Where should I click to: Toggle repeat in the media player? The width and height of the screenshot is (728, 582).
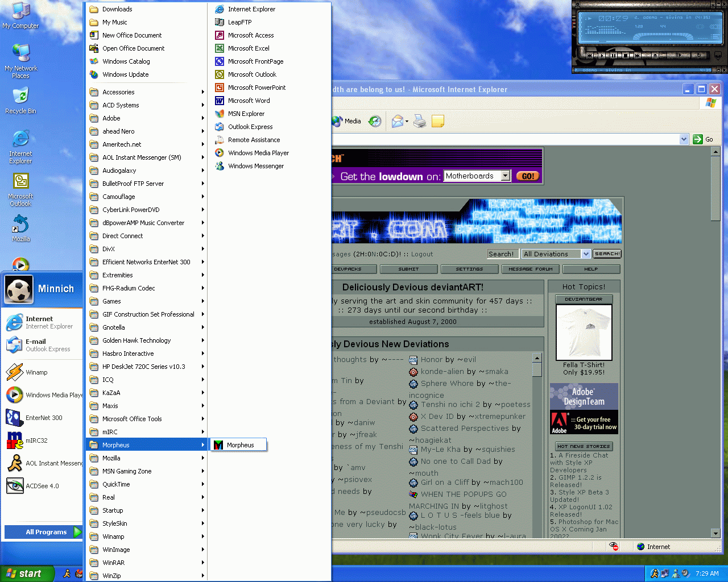(x=700, y=56)
